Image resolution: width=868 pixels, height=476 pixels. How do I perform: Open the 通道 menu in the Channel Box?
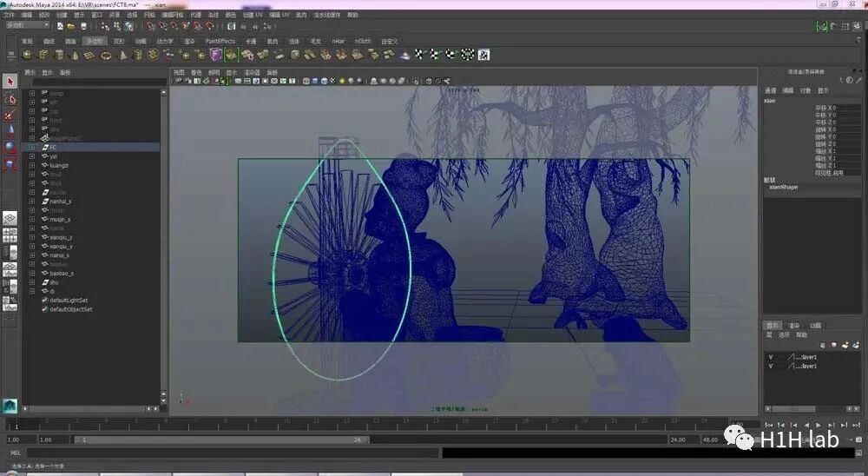click(x=771, y=90)
